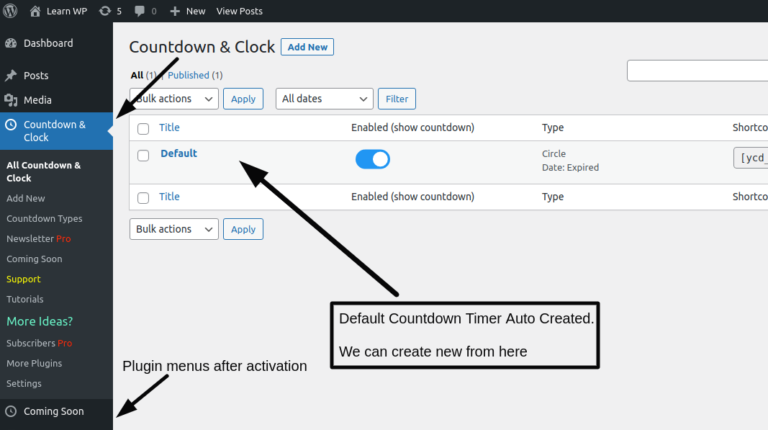Screen dimensions: 768x430
Task: Tick the select-all checkbox in header
Action: pos(143,129)
